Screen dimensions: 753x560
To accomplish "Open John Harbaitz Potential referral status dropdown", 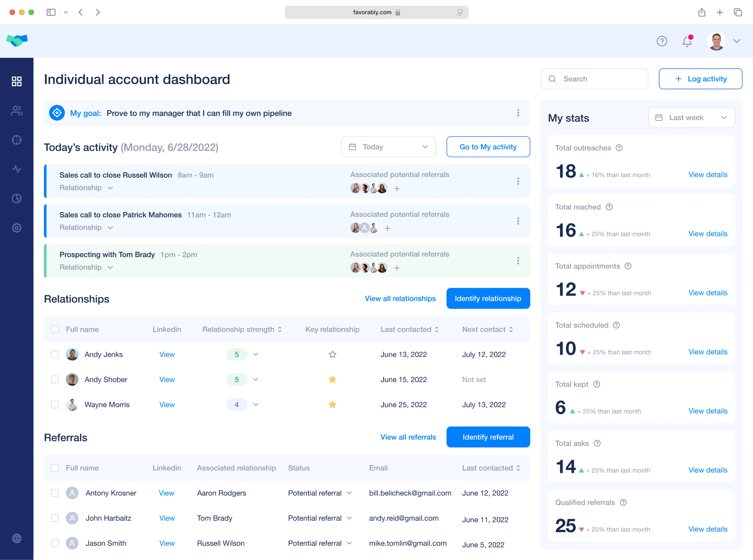I will coord(349,518).
